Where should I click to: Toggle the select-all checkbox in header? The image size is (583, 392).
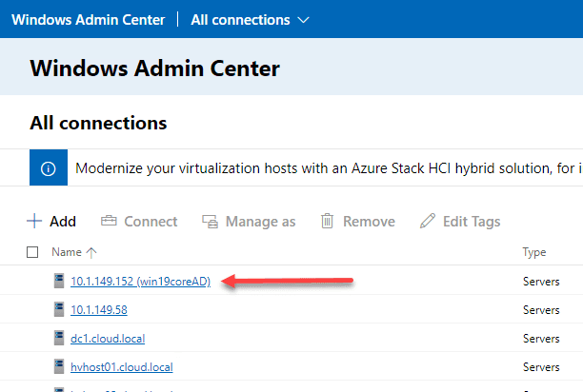[32, 252]
